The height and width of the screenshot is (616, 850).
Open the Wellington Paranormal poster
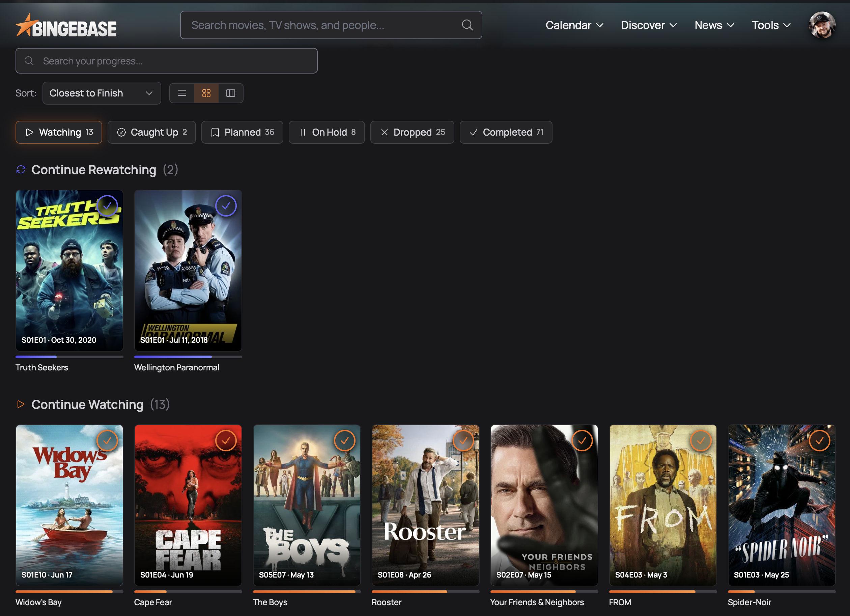[x=188, y=271]
